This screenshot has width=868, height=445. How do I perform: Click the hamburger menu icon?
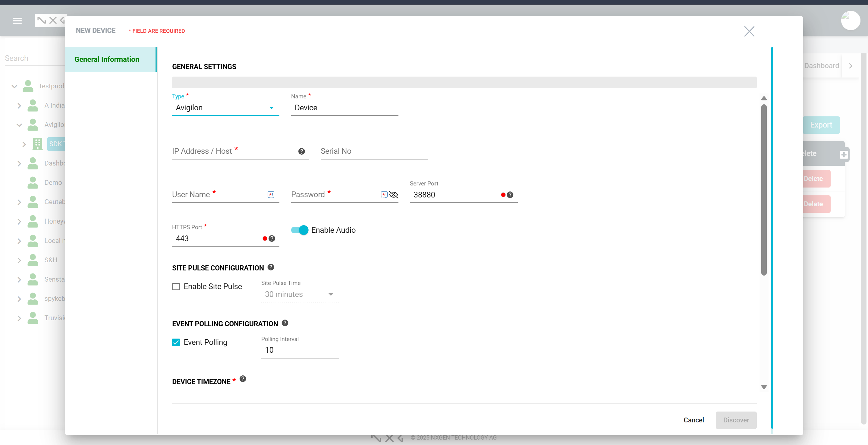(17, 21)
